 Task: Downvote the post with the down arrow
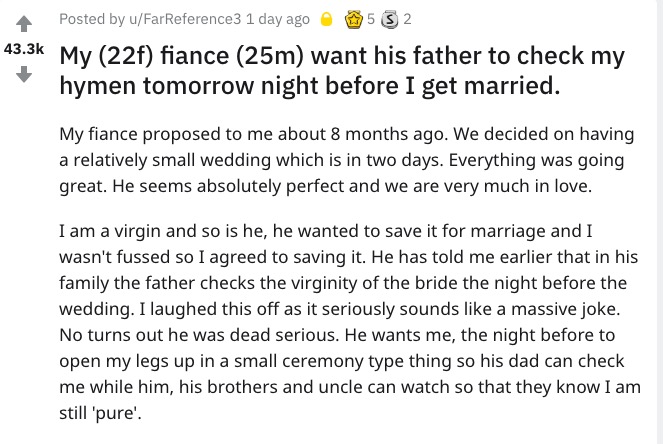[x=24, y=74]
